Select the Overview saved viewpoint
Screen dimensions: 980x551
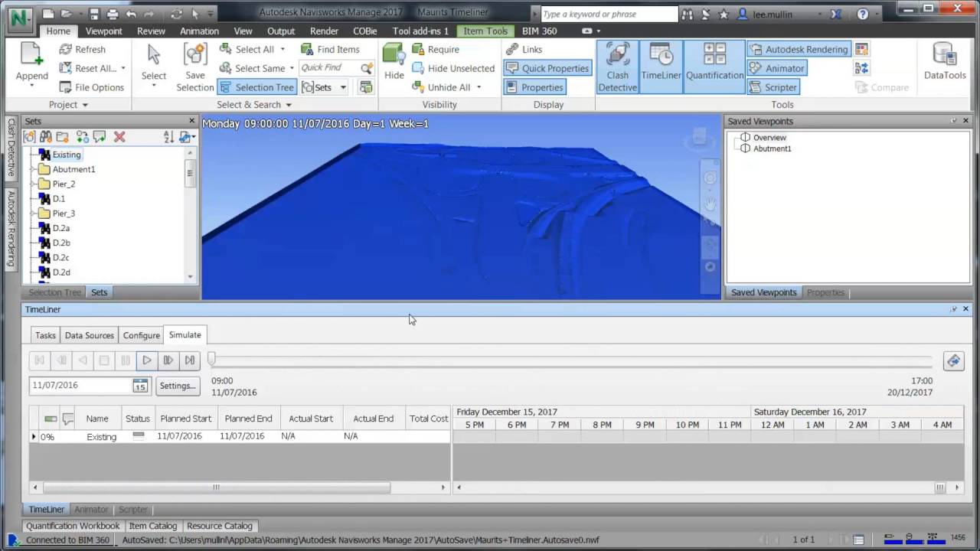point(769,138)
